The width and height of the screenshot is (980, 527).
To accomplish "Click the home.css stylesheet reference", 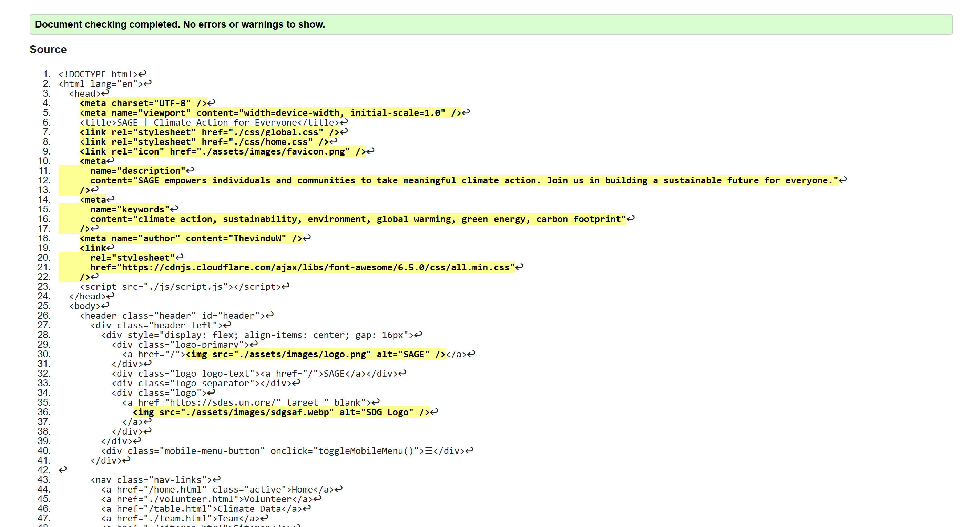I will 205,142.
